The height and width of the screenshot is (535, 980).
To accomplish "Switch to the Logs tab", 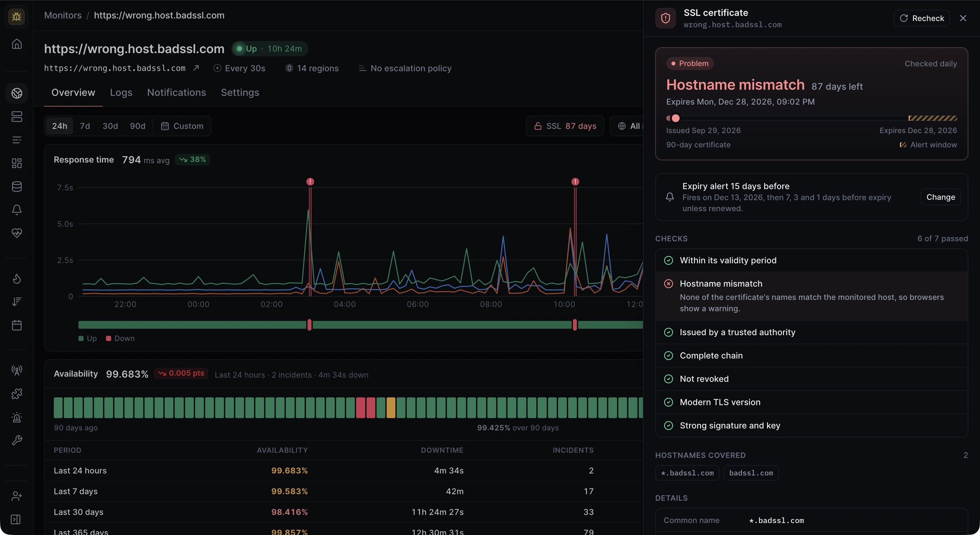I will click(121, 92).
